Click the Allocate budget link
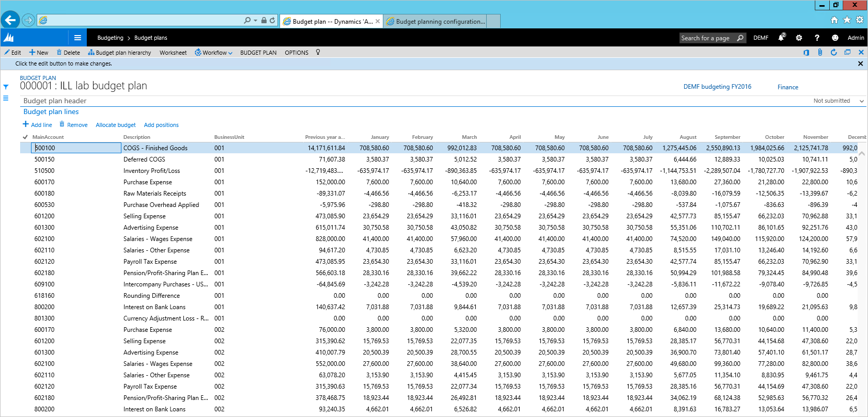Viewport: 868px width, 417px height. [x=116, y=125]
